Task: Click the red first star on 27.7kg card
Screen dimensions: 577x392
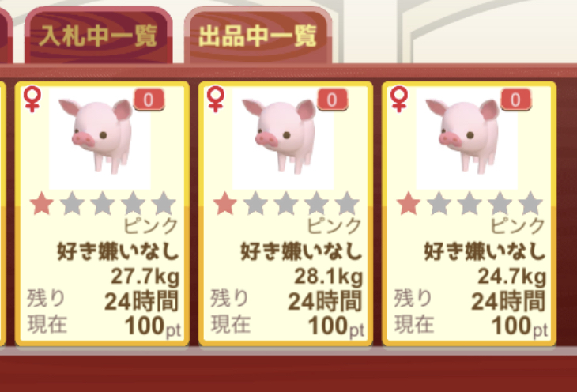Action: (x=42, y=204)
